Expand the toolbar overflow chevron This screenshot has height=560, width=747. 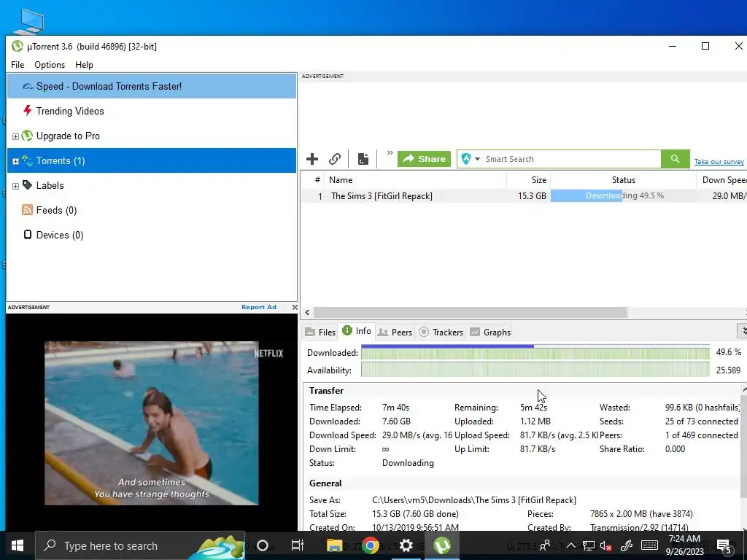(390, 153)
